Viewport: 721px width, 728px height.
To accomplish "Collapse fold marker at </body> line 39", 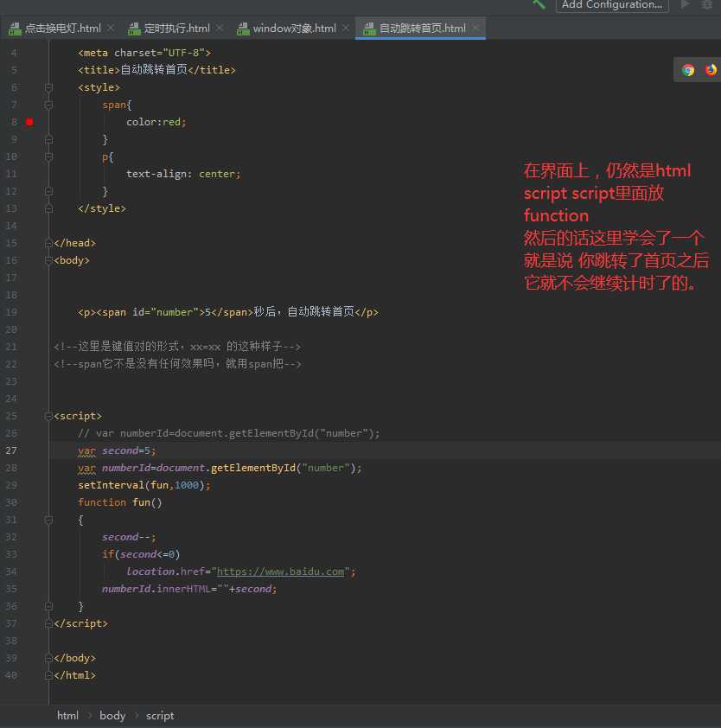I will click(48, 658).
